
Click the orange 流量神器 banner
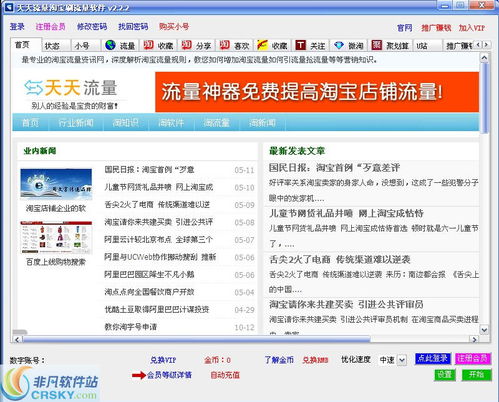[x=317, y=92]
